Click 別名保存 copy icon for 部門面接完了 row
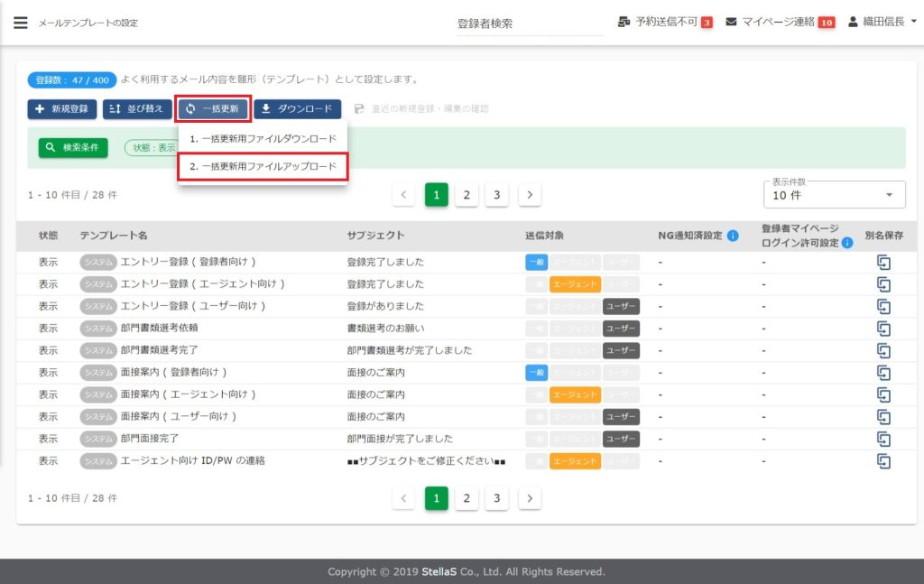 884,439
